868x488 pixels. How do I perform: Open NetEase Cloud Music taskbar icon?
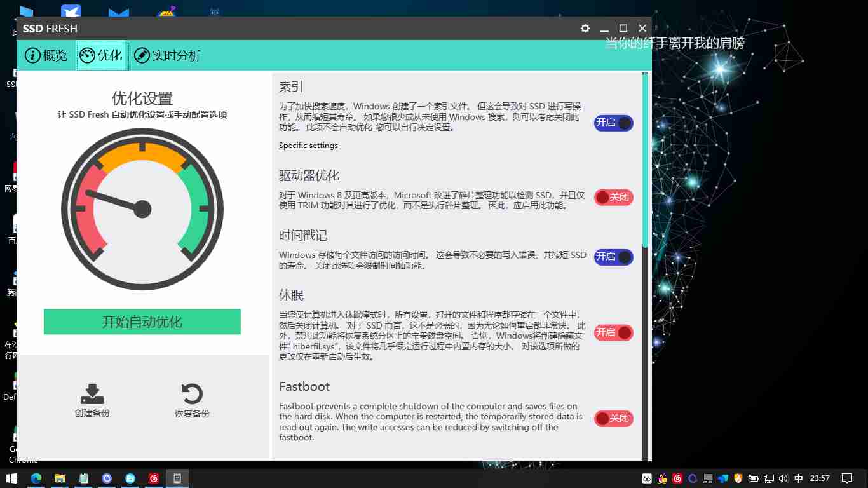pyautogui.click(x=154, y=478)
